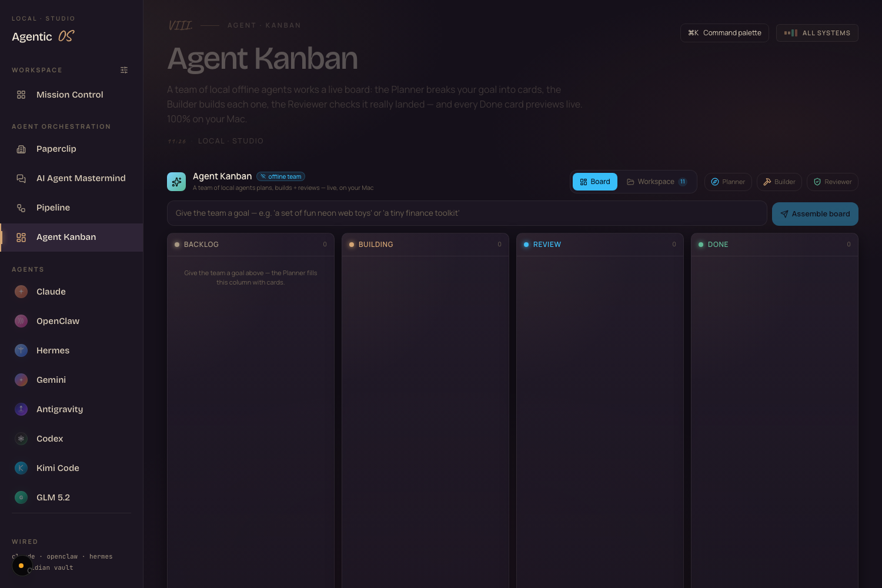Viewport: 882px width, 588px height.
Task: Click the 'hermes' wired label
Action: tap(101, 556)
